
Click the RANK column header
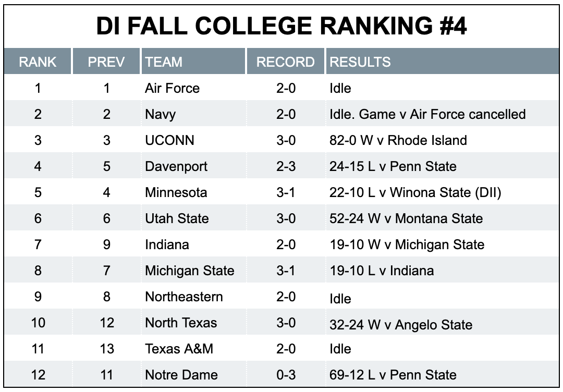38,62
